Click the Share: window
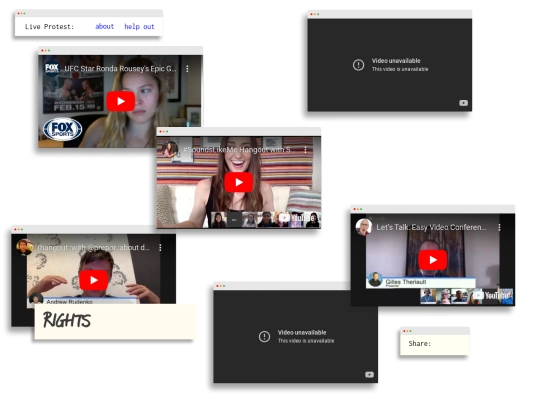 (435, 341)
